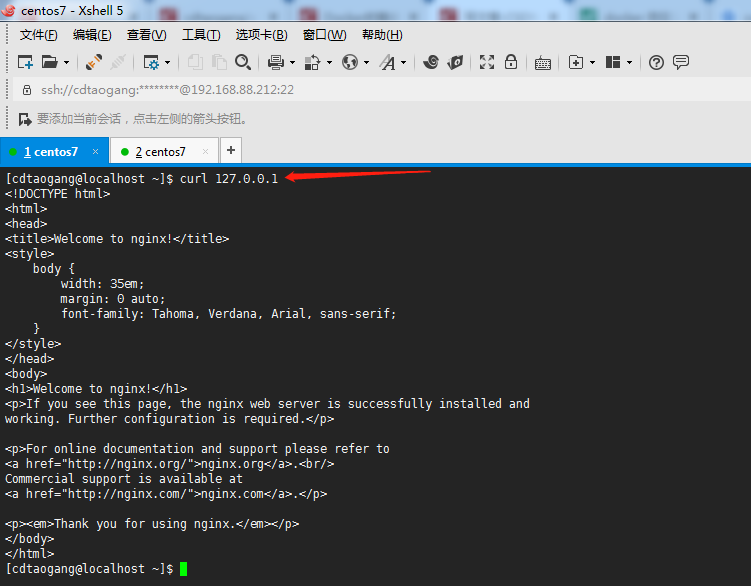This screenshot has height=586, width=751.
Task: Click the 'http://nginx.com/' href text
Action: tap(127, 494)
